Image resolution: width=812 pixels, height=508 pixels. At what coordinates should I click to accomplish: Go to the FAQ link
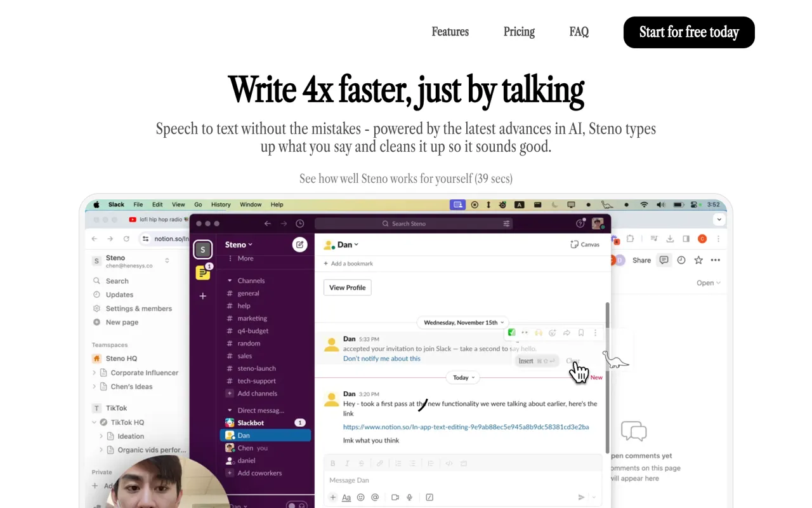point(579,32)
